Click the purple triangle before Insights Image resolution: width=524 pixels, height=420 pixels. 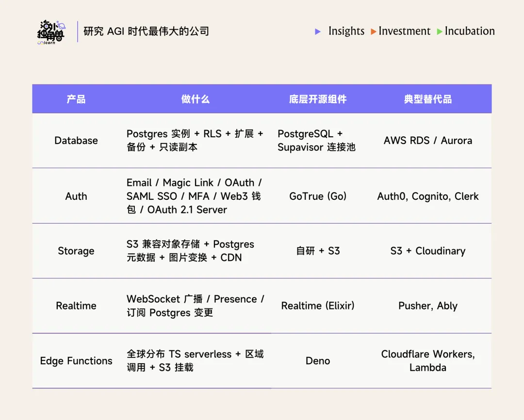[x=318, y=32]
